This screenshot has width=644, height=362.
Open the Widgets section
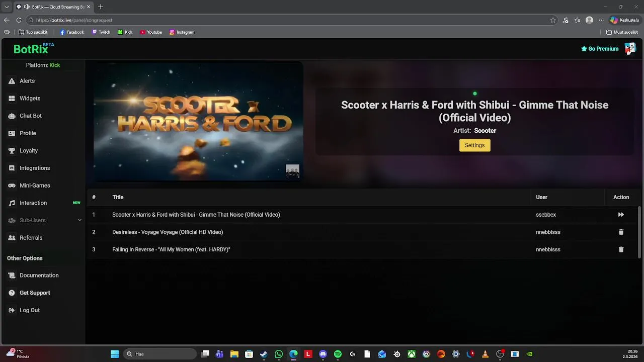tap(30, 99)
